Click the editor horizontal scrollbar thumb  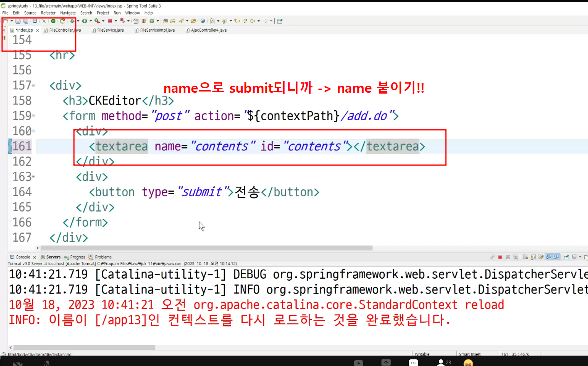click(x=206, y=248)
